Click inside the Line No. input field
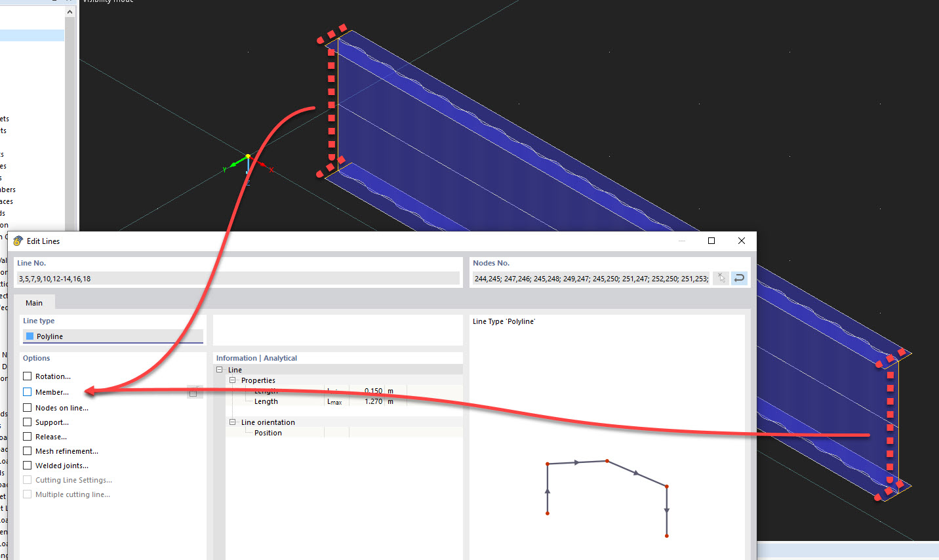Image resolution: width=939 pixels, height=560 pixels. pyautogui.click(x=236, y=278)
